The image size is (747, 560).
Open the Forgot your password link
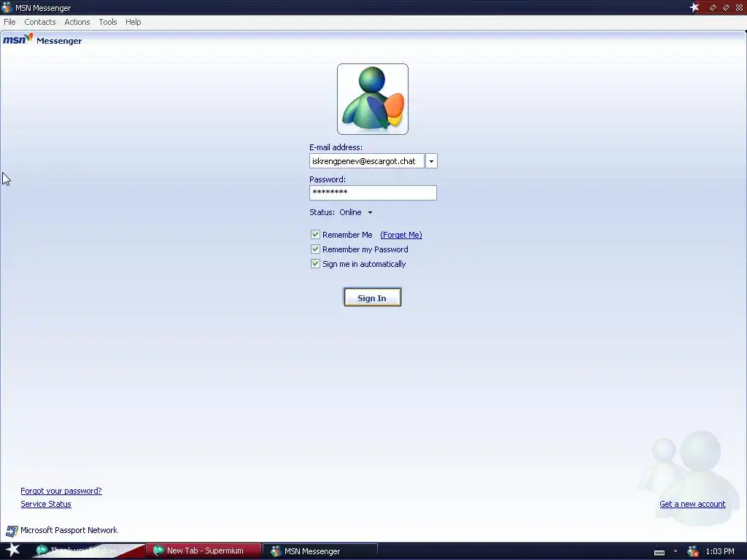[61, 491]
